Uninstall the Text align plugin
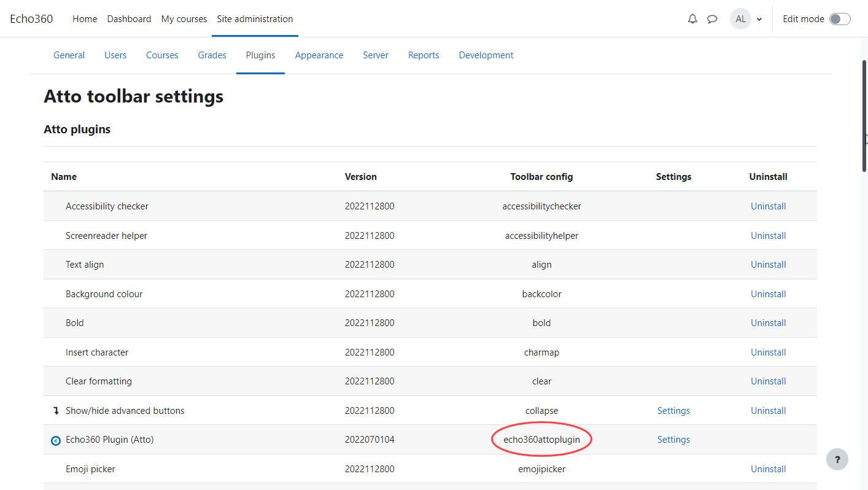Screen dimensions: 868x490 (x=769, y=265)
